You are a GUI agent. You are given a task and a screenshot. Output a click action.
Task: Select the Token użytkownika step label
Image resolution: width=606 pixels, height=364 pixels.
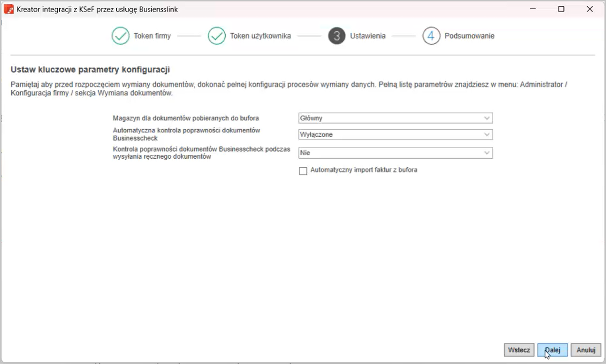[x=260, y=36]
